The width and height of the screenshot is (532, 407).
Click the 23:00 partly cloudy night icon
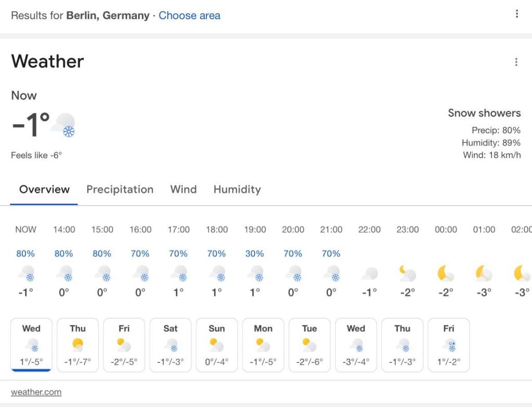pyautogui.click(x=407, y=274)
